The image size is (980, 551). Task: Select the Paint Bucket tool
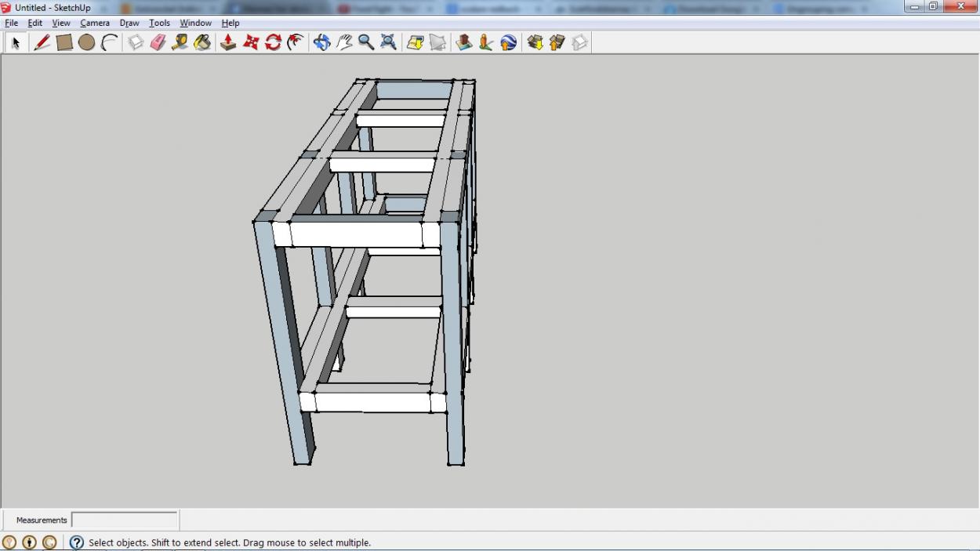(203, 43)
